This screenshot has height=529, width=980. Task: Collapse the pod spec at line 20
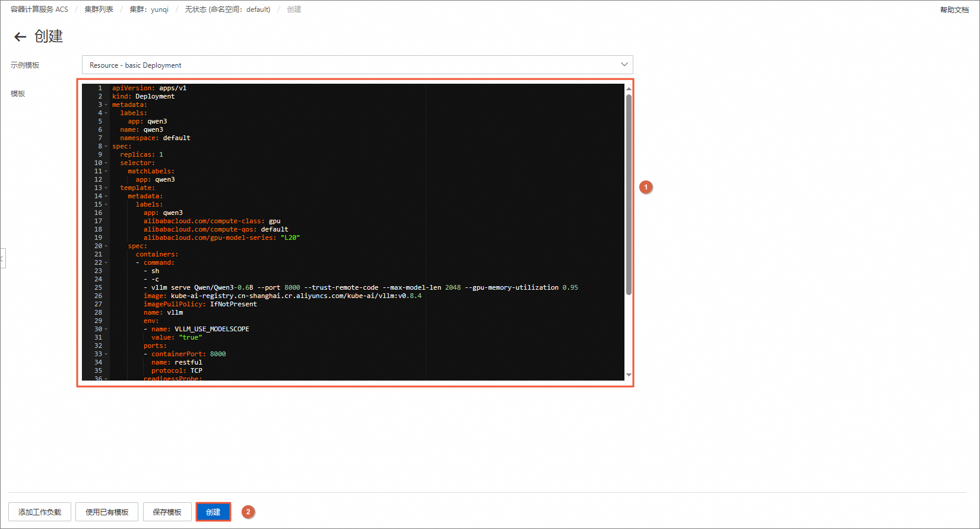106,246
